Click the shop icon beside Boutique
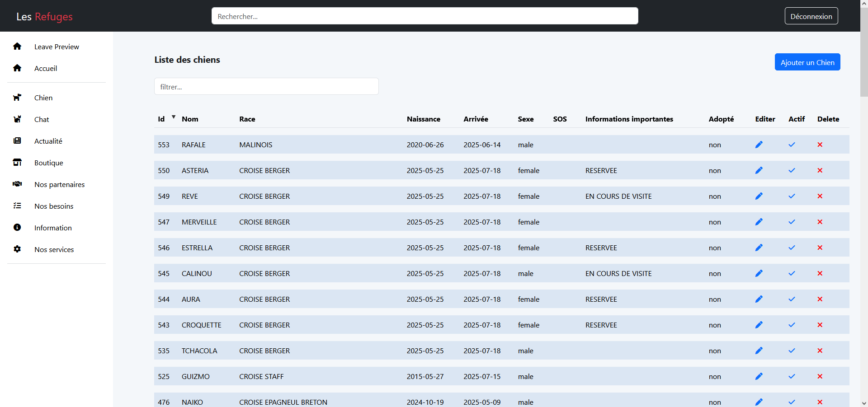The image size is (868, 407). 17,163
